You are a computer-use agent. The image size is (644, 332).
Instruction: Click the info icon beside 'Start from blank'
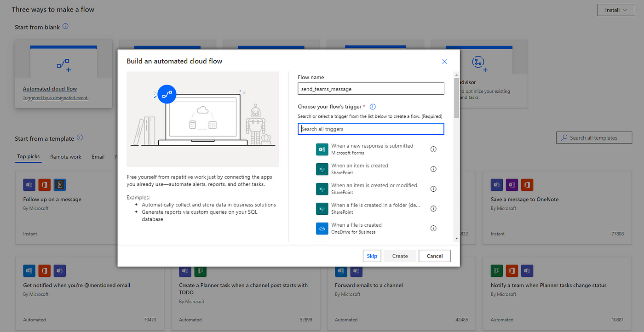[65, 27]
